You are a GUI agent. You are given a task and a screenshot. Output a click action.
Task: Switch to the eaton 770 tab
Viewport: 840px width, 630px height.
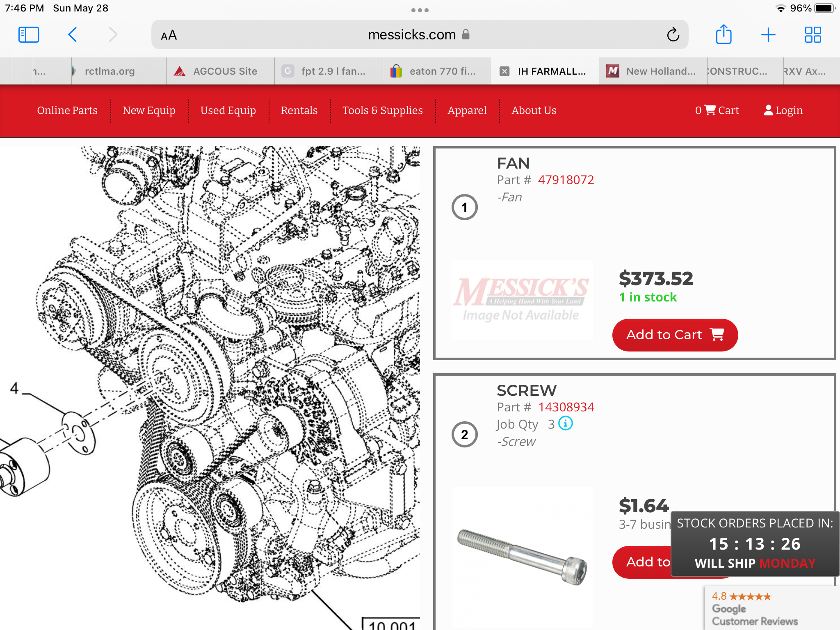(437, 71)
